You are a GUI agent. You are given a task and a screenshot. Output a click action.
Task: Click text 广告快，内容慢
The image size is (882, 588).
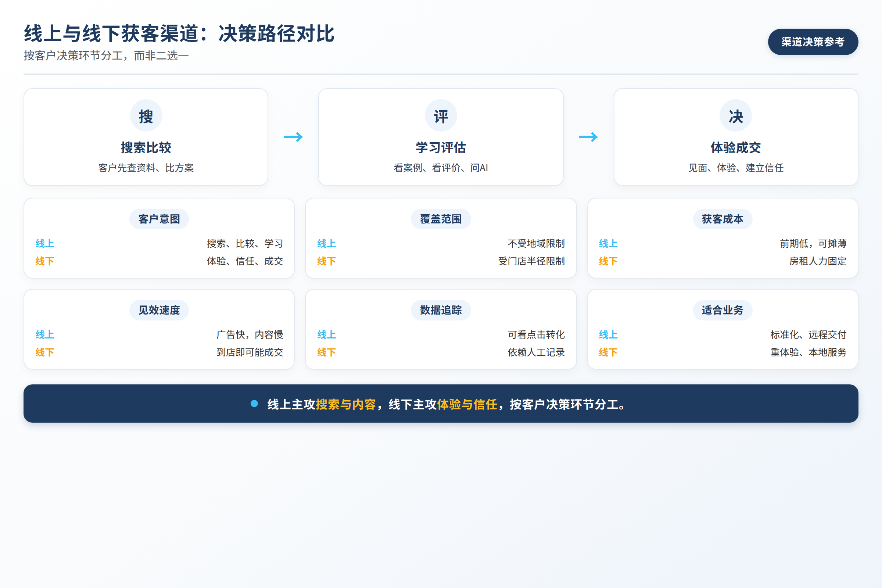(x=250, y=334)
